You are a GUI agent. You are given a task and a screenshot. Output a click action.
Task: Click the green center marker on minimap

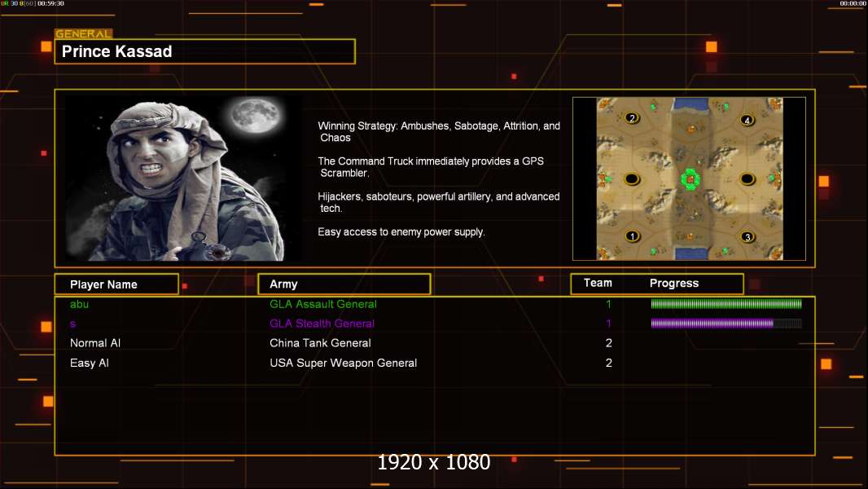tap(690, 179)
